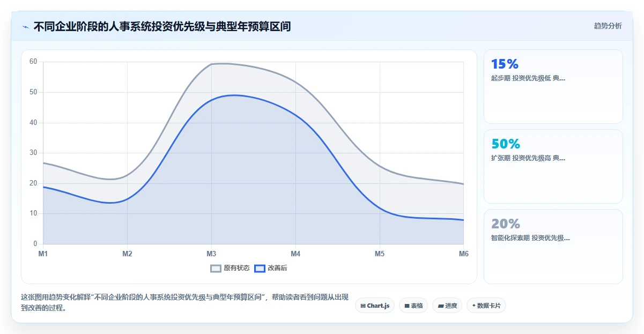Click the icon in 进度 tag

click(x=441, y=306)
